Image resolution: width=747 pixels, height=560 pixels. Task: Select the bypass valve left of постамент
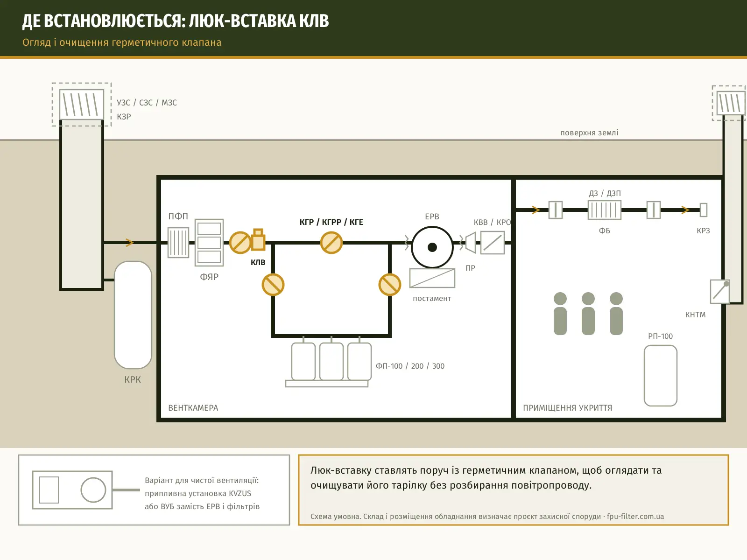(x=390, y=285)
